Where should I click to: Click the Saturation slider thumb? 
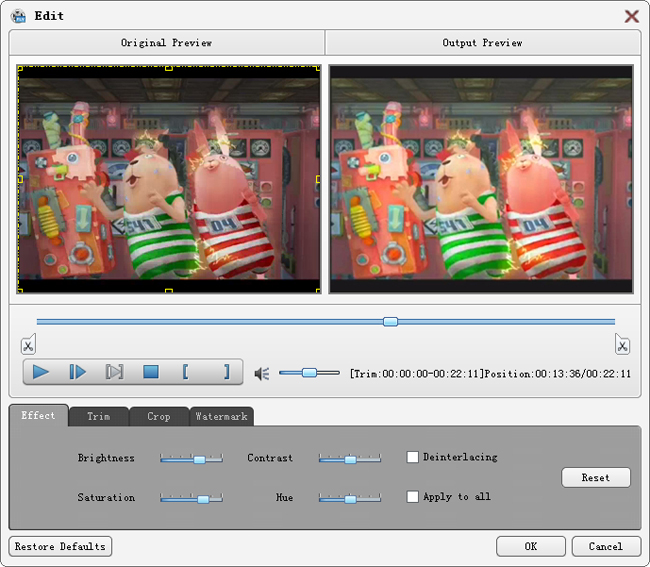tap(203, 499)
